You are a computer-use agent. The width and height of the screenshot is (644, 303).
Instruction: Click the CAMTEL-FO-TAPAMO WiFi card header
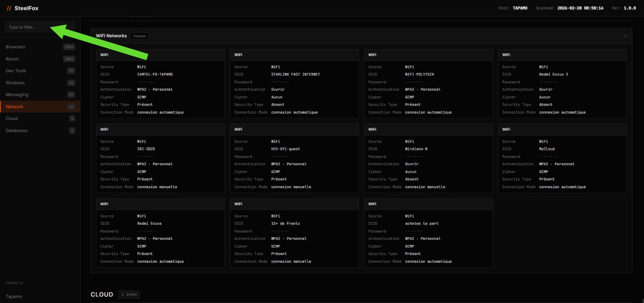(160, 55)
